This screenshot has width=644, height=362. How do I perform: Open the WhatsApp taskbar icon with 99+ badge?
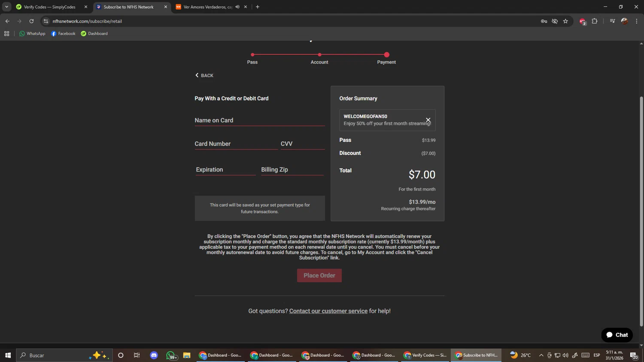click(x=171, y=355)
